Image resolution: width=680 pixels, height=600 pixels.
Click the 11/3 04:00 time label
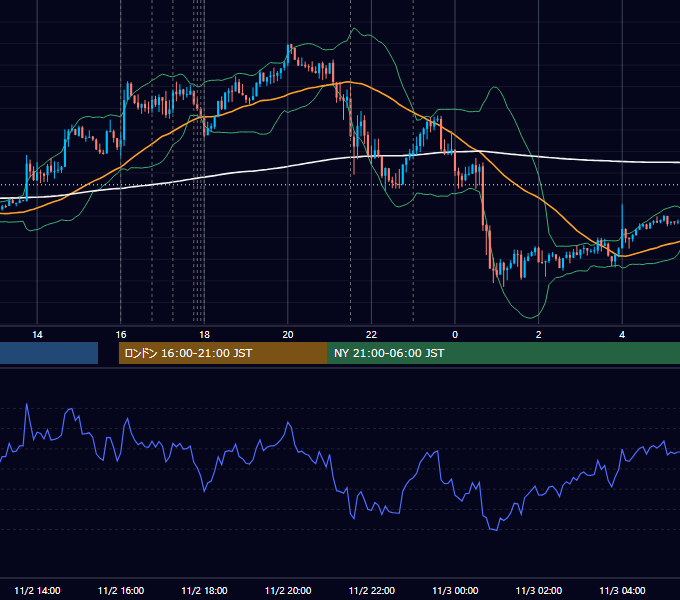[x=622, y=590]
